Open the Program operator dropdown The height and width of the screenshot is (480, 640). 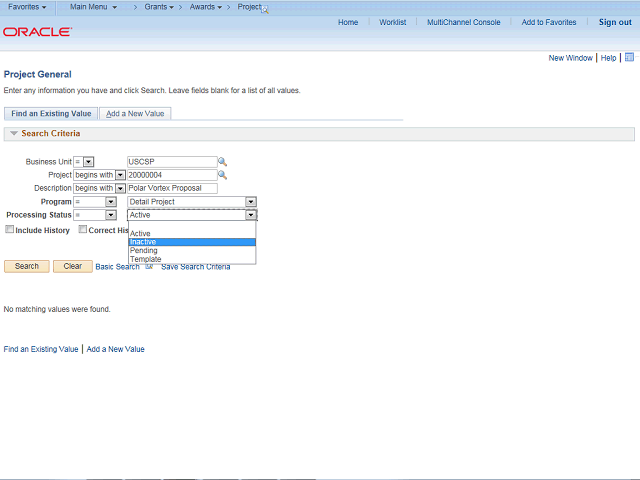(x=111, y=202)
